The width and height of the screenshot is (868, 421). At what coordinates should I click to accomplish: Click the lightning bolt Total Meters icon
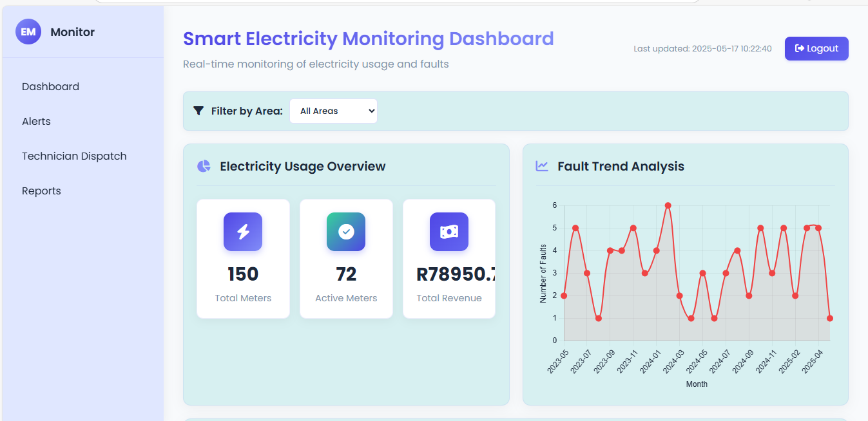[x=243, y=232]
